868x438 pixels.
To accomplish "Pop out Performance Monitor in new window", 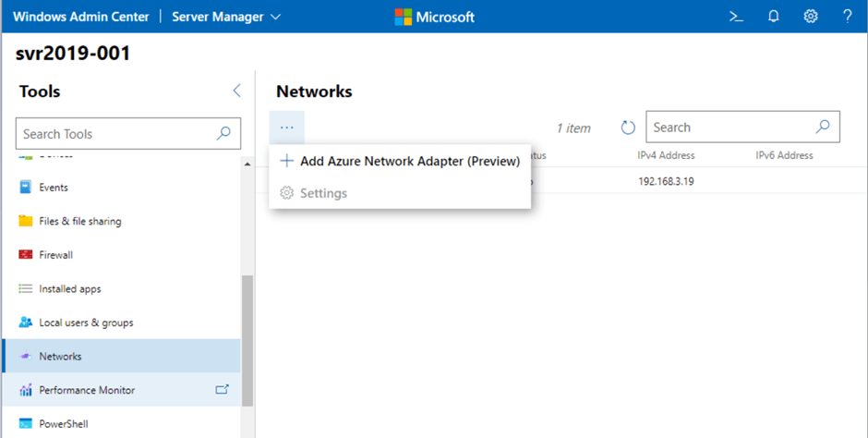I will [x=222, y=390].
